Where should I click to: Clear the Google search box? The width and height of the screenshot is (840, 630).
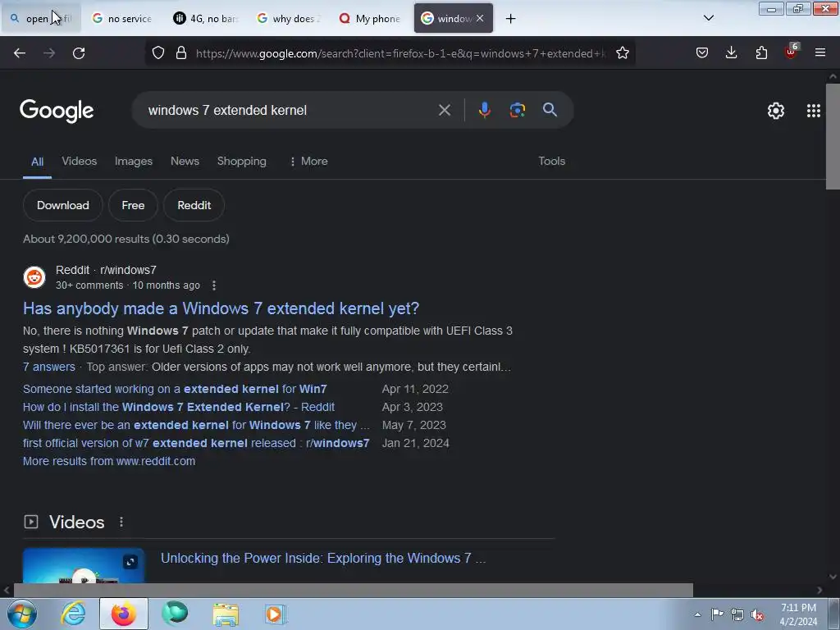[x=444, y=111]
